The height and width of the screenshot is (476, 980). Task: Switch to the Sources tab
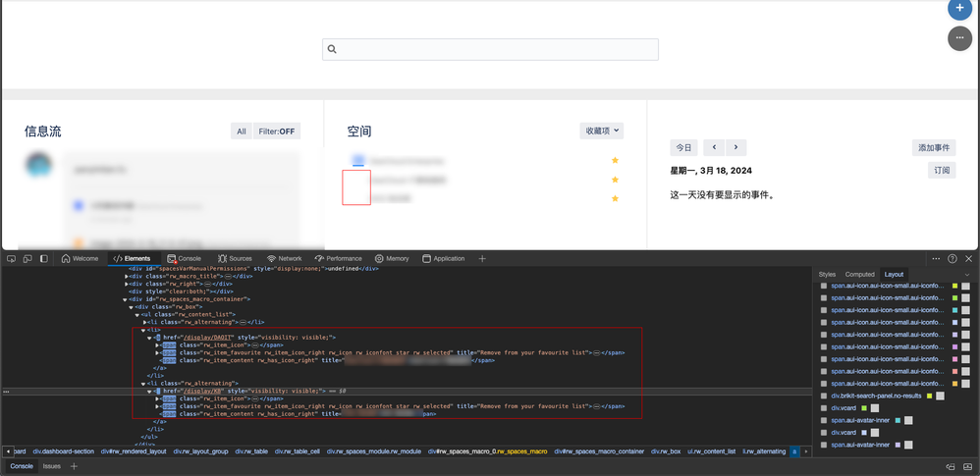click(235, 259)
